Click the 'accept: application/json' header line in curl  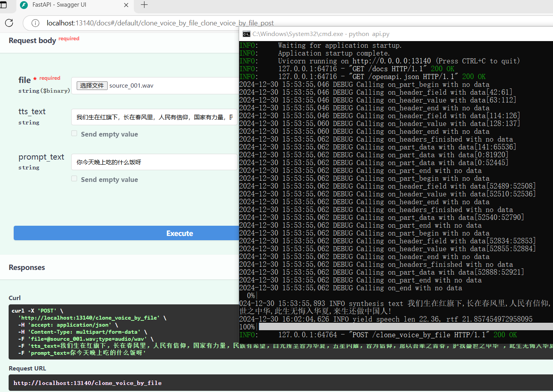(x=68, y=325)
